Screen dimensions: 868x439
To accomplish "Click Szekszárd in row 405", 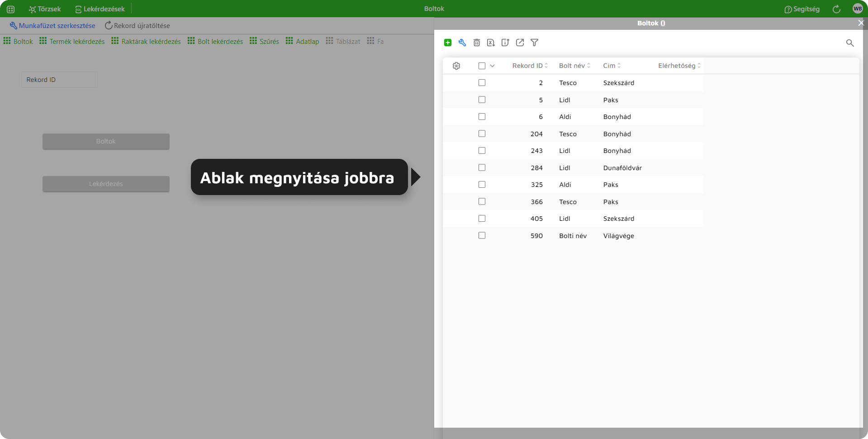I will click(x=619, y=219).
